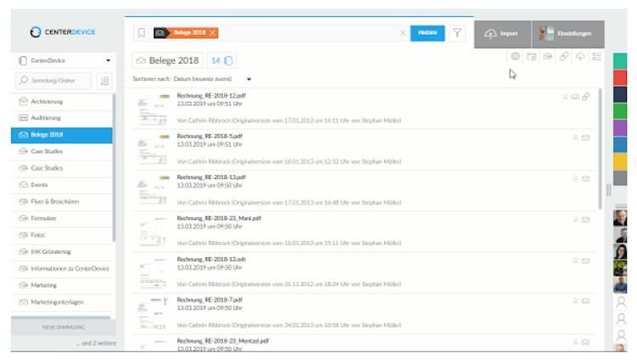Screen dimensions: 637x364
Task: Select the purple color tag swatch
Action: point(620,128)
